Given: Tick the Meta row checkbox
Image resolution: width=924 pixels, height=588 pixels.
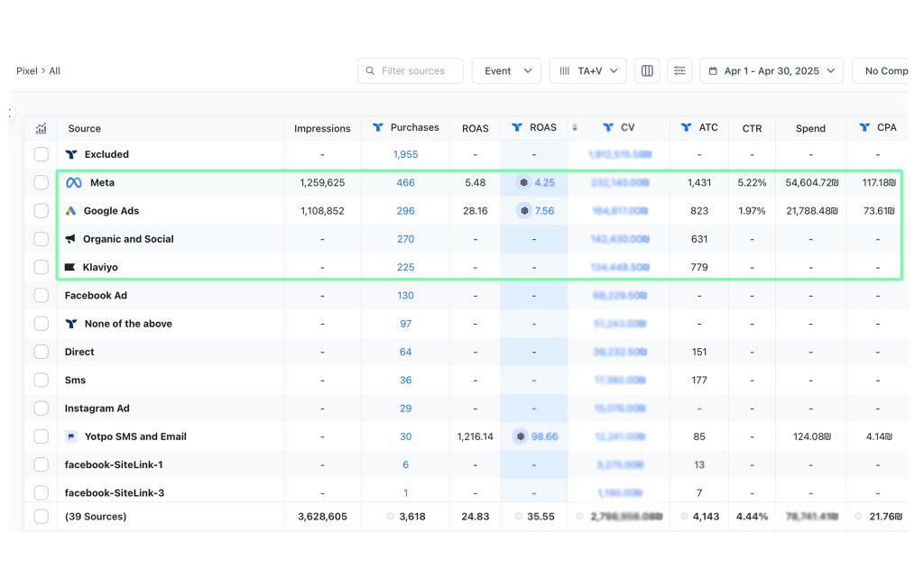Looking at the screenshot, I should 42,183.
